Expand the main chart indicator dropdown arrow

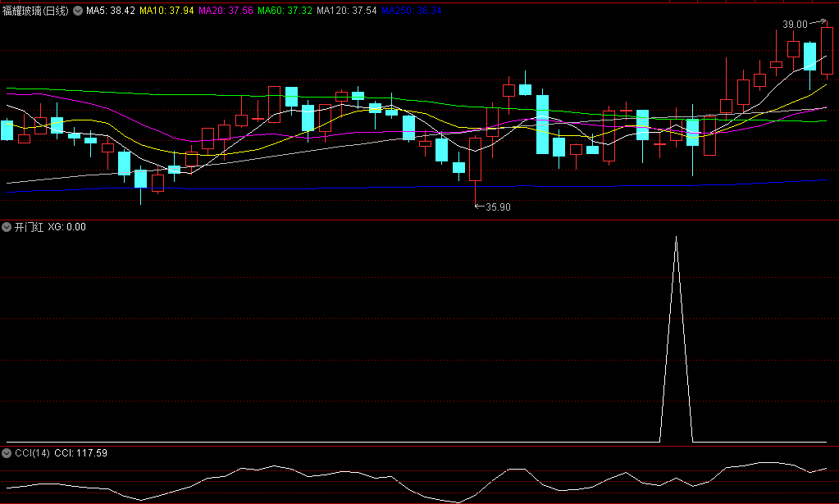[x=78, y=10]
